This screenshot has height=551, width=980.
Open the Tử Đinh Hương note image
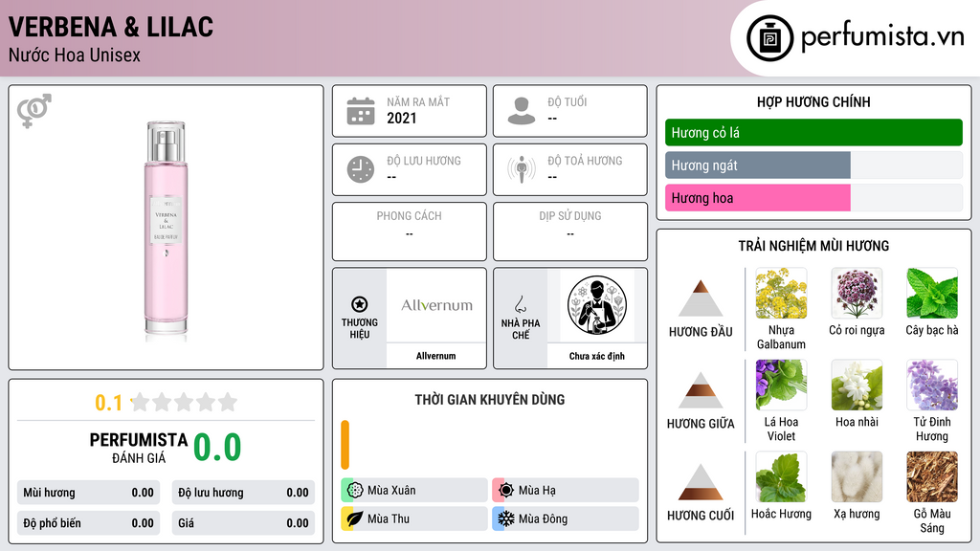[x=932, y=386]
